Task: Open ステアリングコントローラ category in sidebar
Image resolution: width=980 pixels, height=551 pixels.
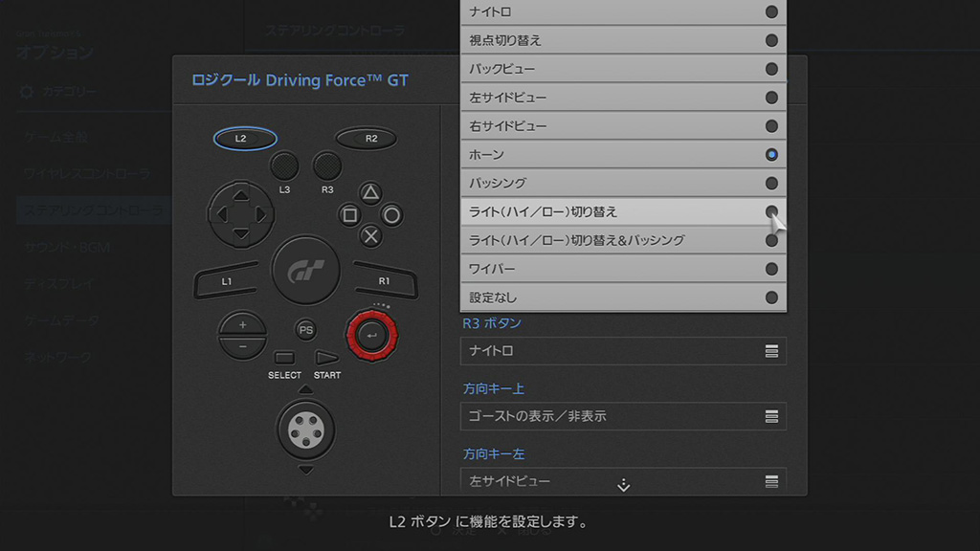Action: pos(95,210)
